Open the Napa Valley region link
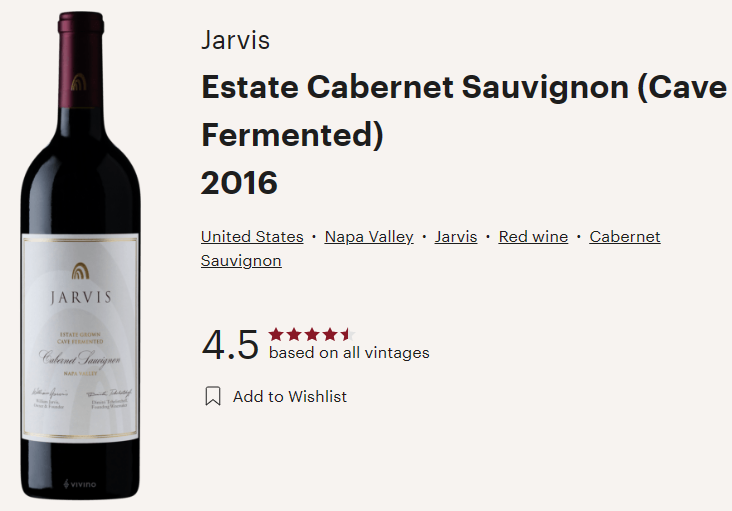 click(x=369, y=237)
